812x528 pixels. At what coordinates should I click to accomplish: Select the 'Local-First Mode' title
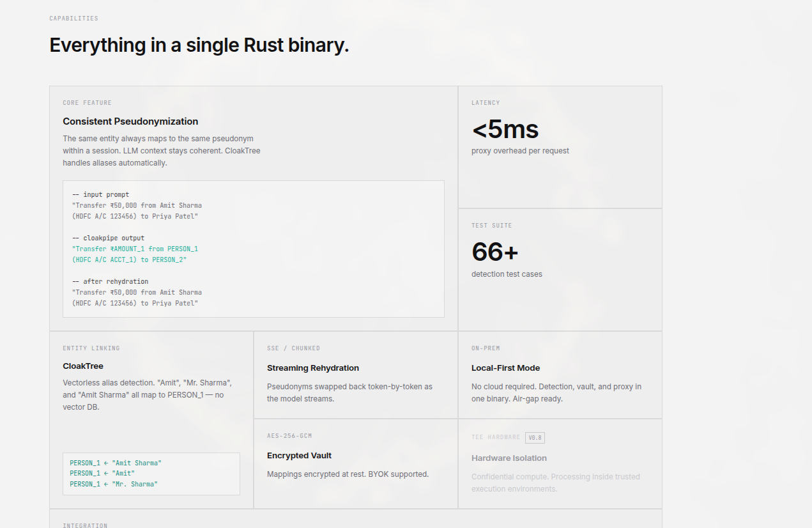[x=505, y=368]
